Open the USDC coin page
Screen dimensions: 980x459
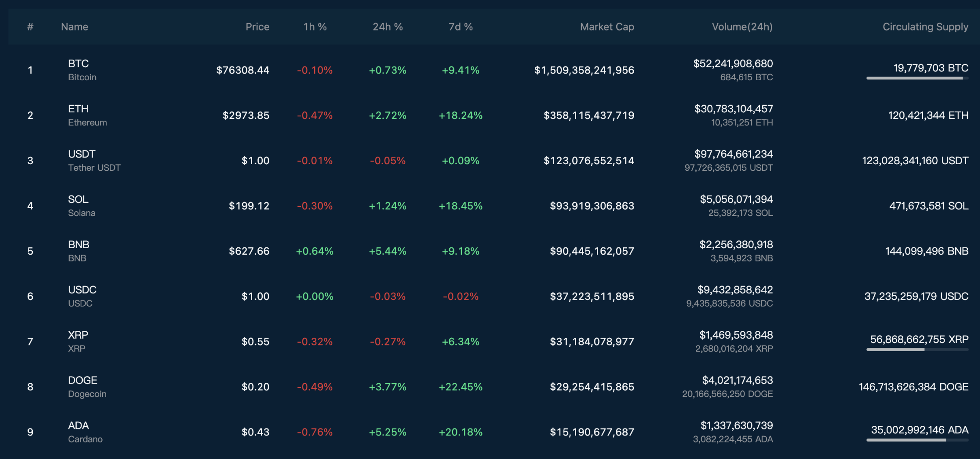pos(82,296)
